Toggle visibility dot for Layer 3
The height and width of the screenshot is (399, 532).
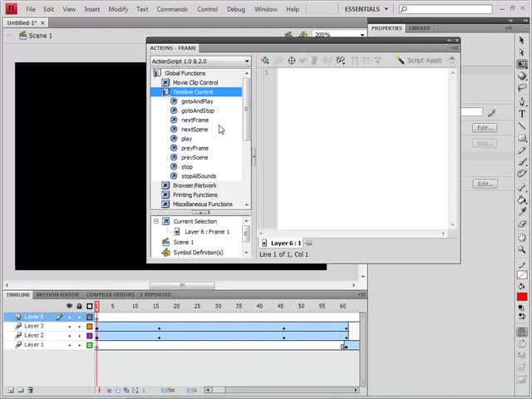point(70,327)
